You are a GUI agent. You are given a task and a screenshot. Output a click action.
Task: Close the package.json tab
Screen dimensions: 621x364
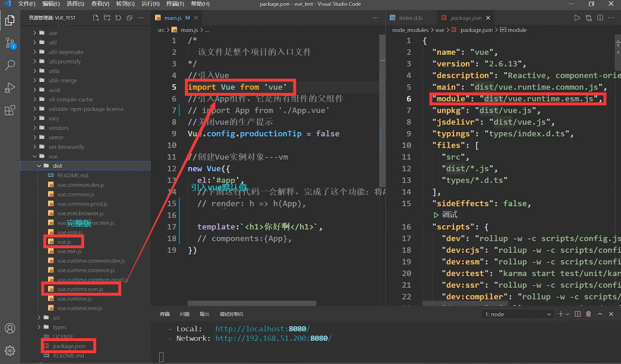[x=488, y=18]
